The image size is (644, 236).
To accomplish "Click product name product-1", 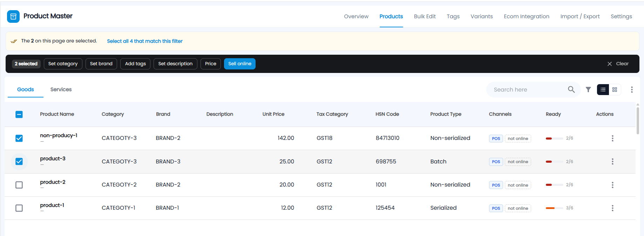I will pyautogui.click(x=52, y=205).
